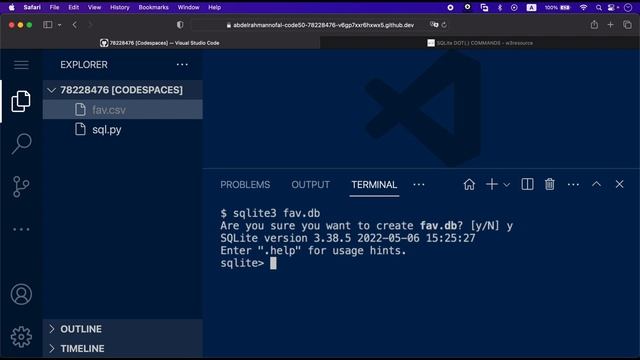Show additional activity bar views ellipsis

tap(21, 229)
